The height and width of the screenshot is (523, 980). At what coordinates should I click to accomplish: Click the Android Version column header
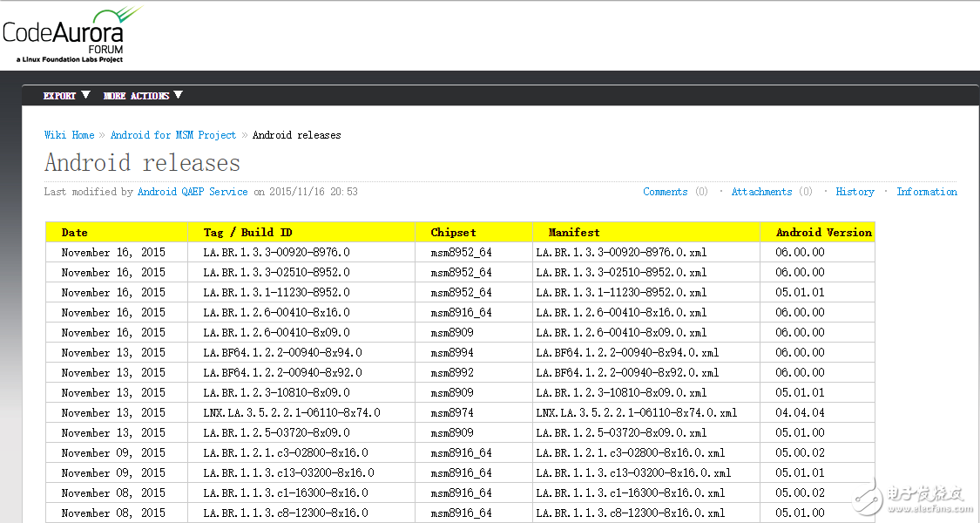coord(823,233)
